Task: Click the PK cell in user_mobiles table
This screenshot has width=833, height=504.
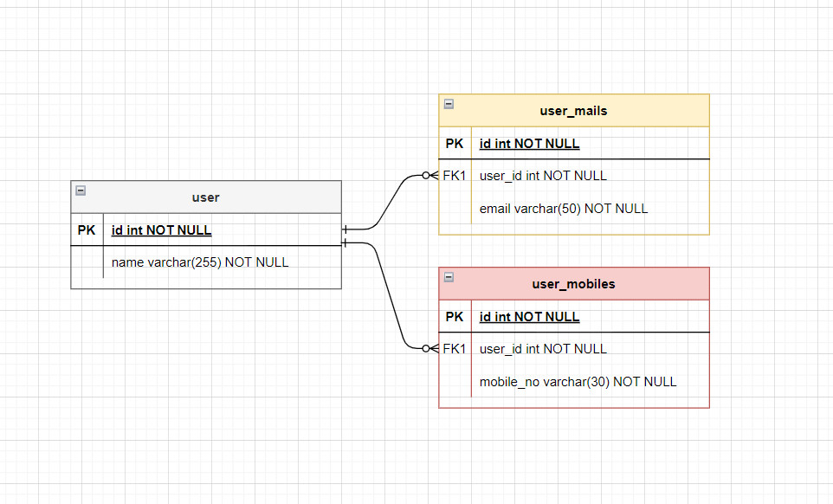Action: 455,317
